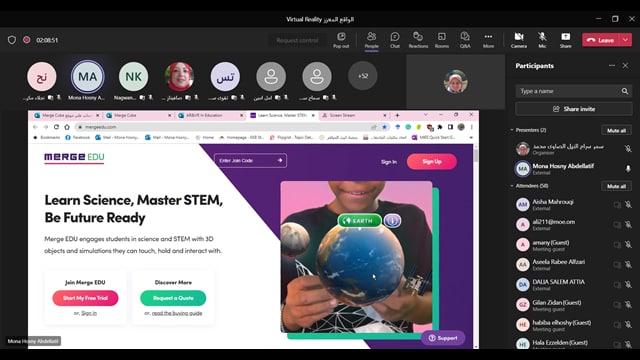Click Request a Quote button
The height and width of the screenshot is (360, 640).
click(x=173, y=298)
